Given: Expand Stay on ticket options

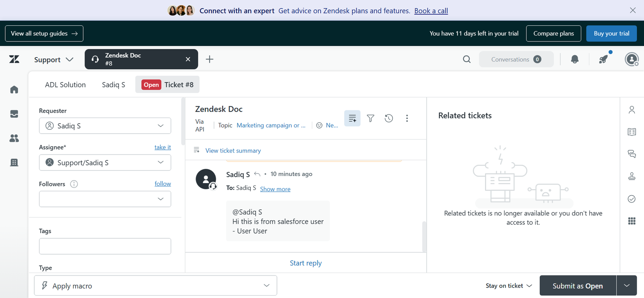Looking at the screenshot, I should click(509, 286).
